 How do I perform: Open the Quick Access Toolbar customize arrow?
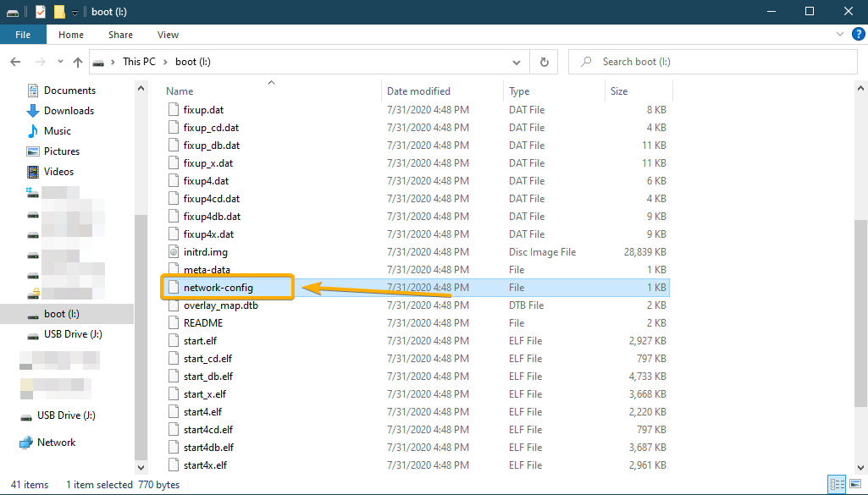75,12
